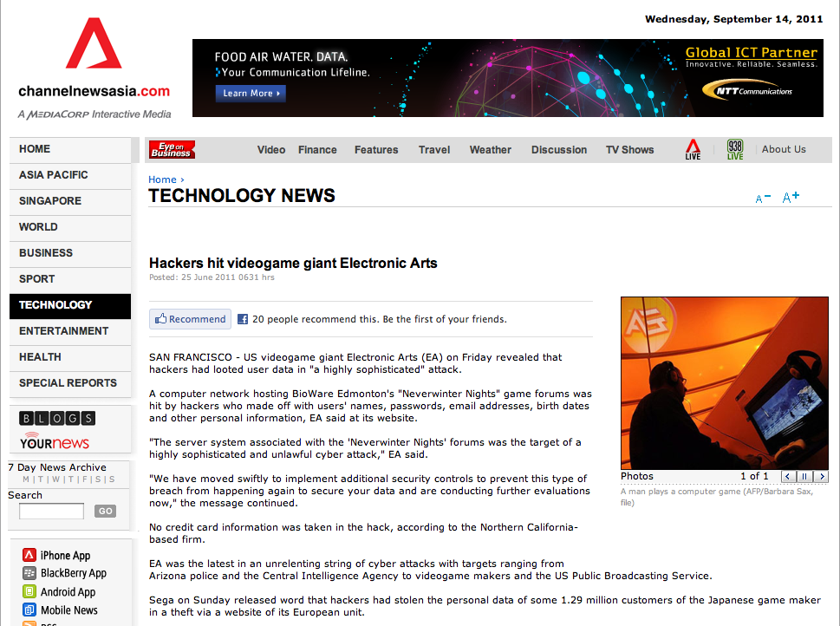This screenshot has height=626, width=840.
Task: Open the iPhone App link icon
Action: click(29, 556)
